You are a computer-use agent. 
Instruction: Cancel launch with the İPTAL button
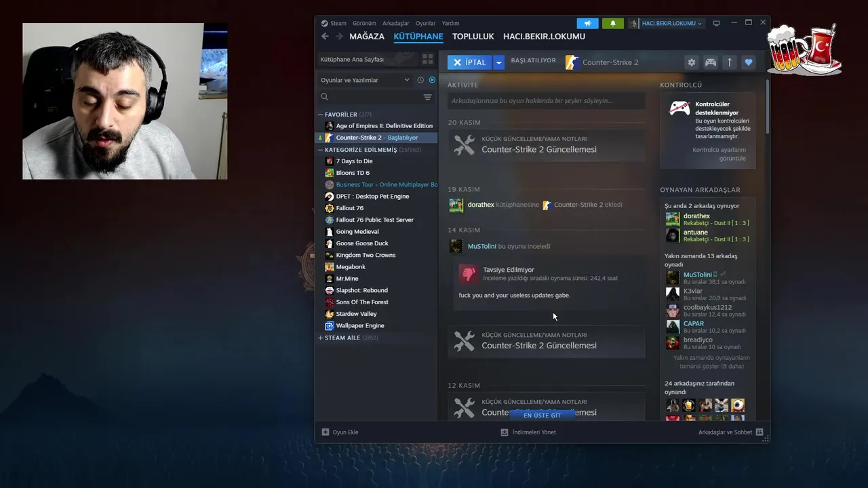point(470,62)
